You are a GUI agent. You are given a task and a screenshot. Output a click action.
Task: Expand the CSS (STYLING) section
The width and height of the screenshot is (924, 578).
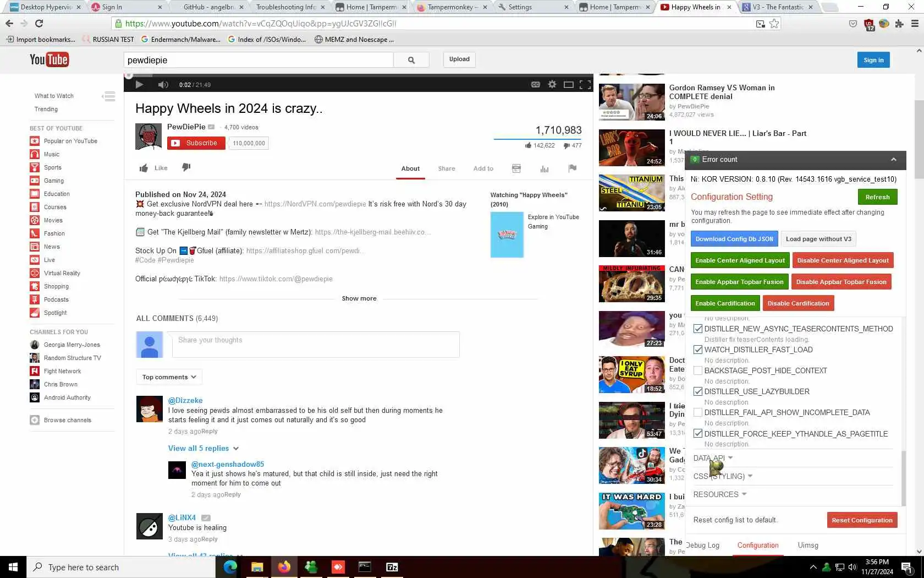[x=723, y=476]
